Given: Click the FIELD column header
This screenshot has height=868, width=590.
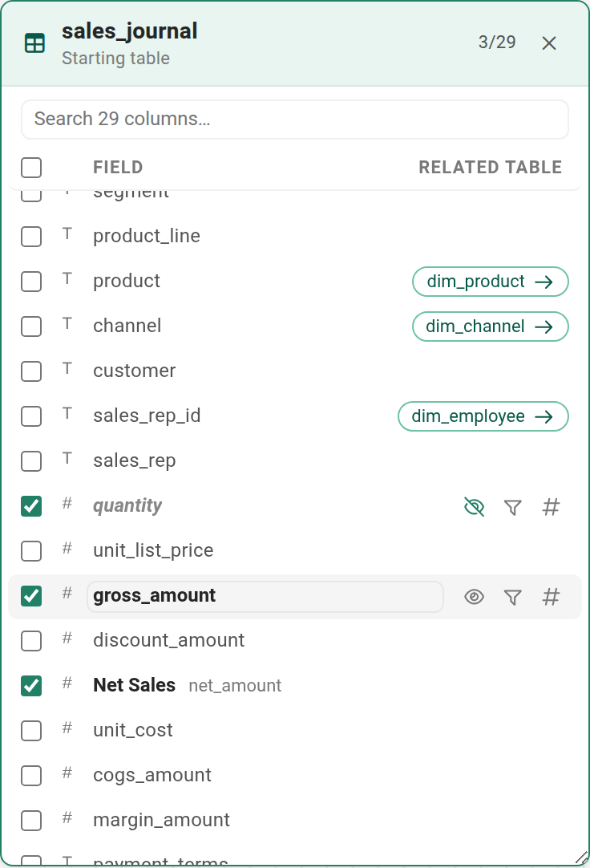Looking at the screenshot, I should pyautogui.click(x=118, y=167).
